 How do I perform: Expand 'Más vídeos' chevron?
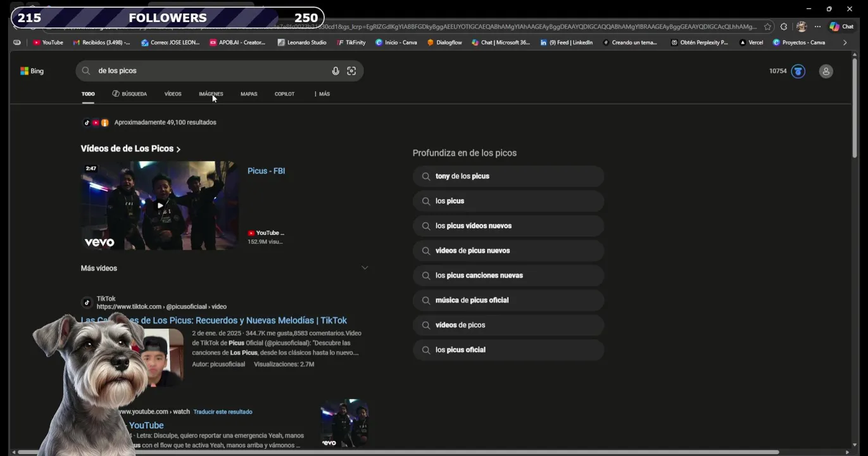click(365, 268)
